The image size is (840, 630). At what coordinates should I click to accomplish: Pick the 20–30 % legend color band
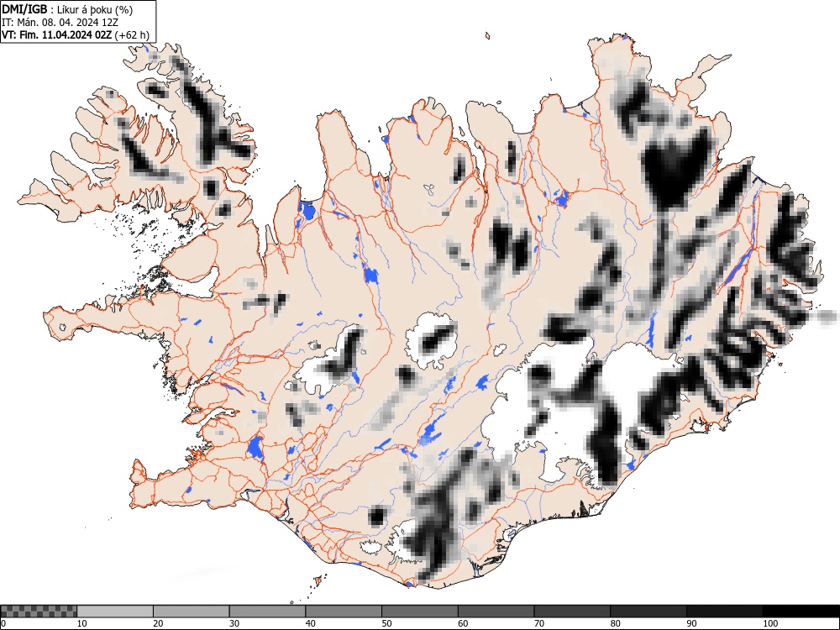(x=192, y=612)
